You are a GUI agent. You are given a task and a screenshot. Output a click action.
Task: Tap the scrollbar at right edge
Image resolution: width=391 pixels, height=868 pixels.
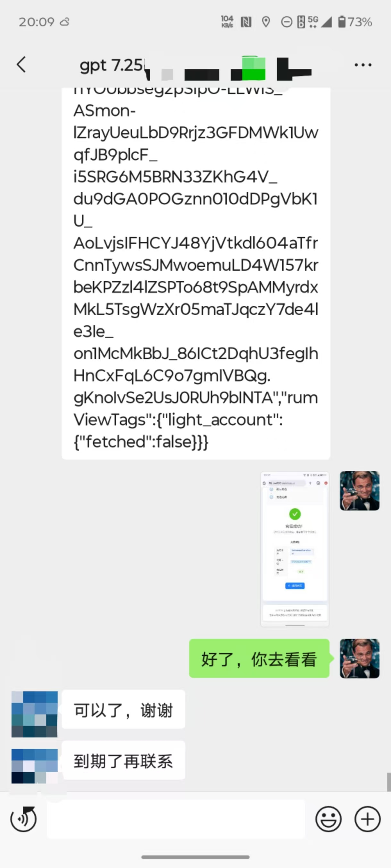(389, 782)
